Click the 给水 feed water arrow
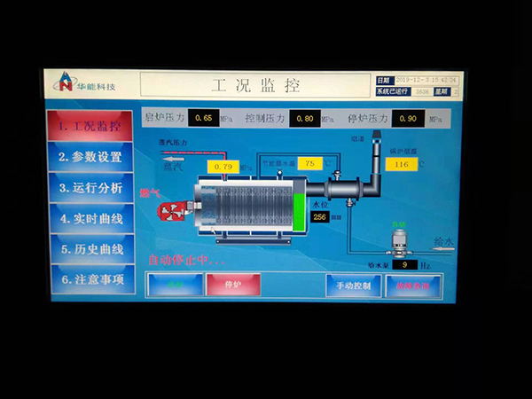This screenshot has width=532, height=399. [442, 249]
